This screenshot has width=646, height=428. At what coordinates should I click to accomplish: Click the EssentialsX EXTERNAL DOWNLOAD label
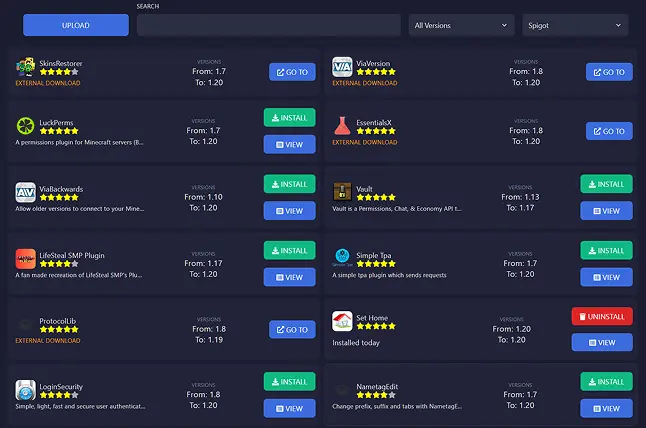tap(365, 142)
